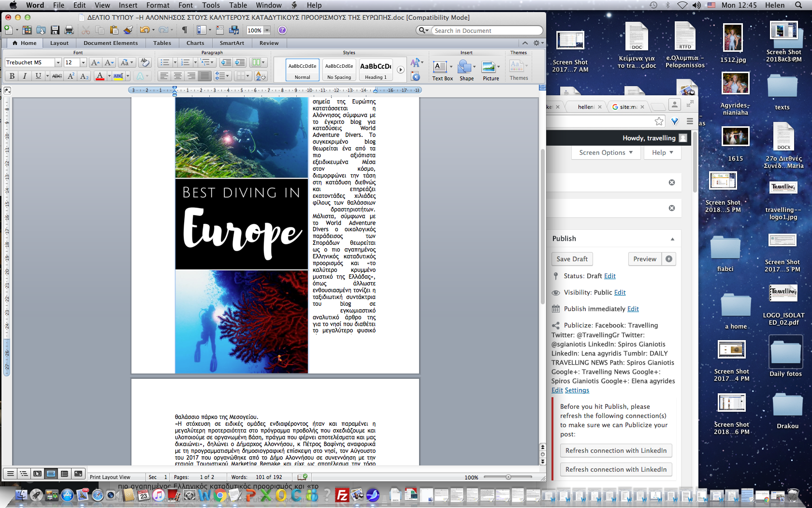The height and width of the screenshot is (508, 812).
Task: Insert a Picture from the ribbon
Action: click(x=491, y=71)
